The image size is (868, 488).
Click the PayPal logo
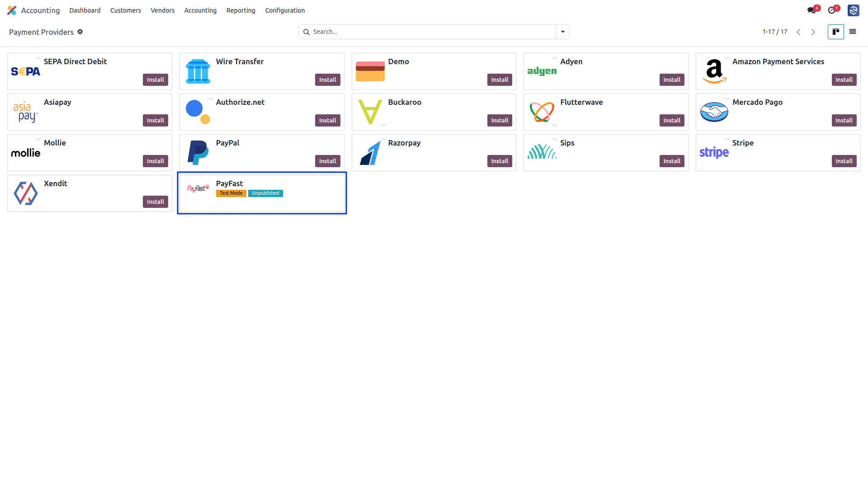(x=198, y=153)
